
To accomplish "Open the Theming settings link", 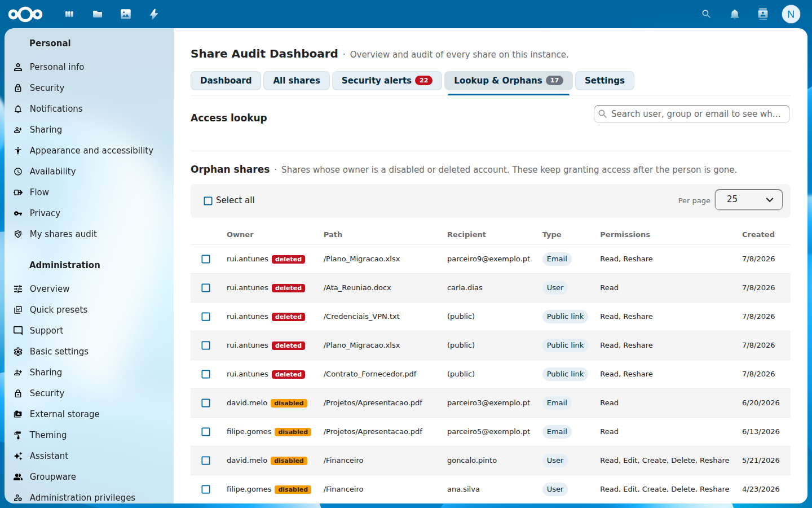I will (89, 435).
